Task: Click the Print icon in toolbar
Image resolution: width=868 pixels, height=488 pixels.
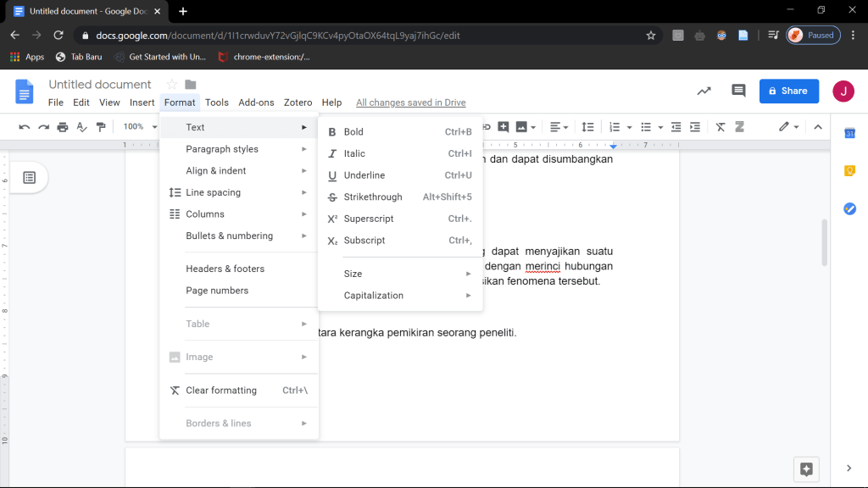Action: (62, 127)
